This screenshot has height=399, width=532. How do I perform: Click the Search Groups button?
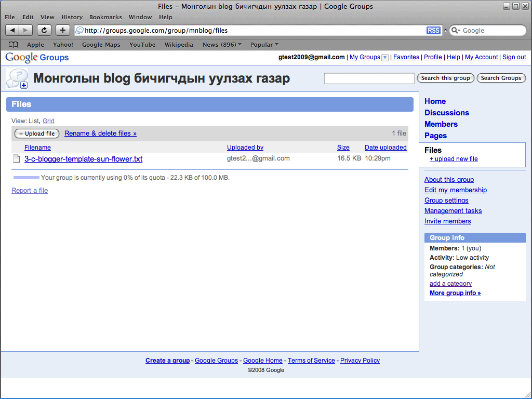click(x=501, y=78)
